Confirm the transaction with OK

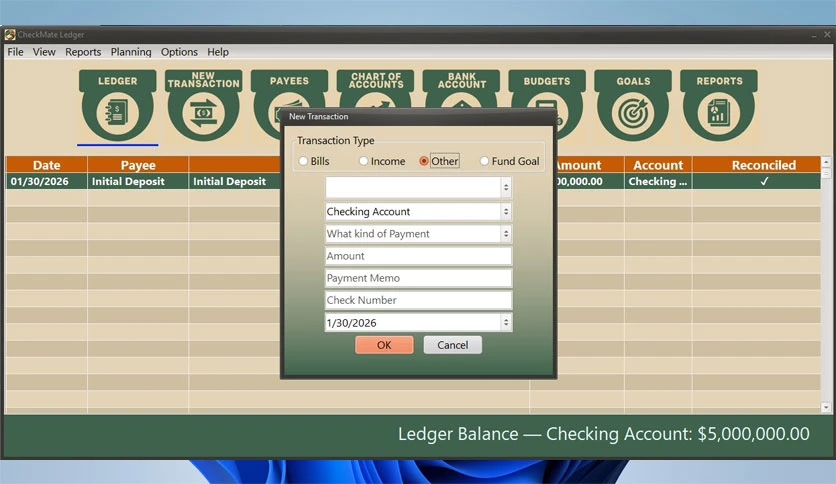tap(384, 345)
